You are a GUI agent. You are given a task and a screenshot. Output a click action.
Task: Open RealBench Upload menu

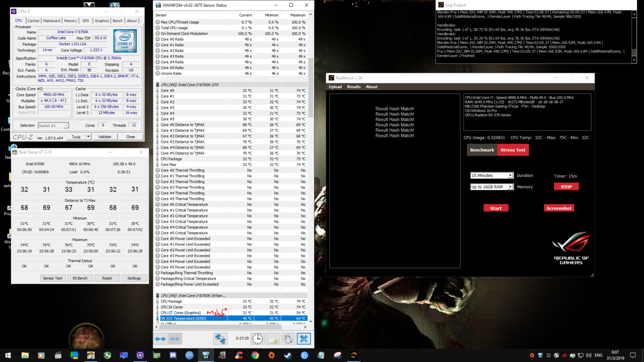(x=335, y=86)
